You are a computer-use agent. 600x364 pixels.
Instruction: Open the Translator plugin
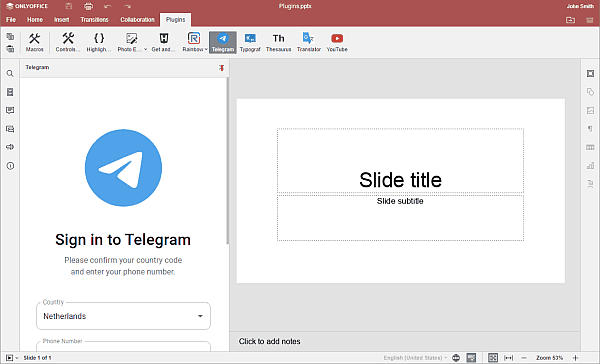pyautogui.click(x=309, y=42)
